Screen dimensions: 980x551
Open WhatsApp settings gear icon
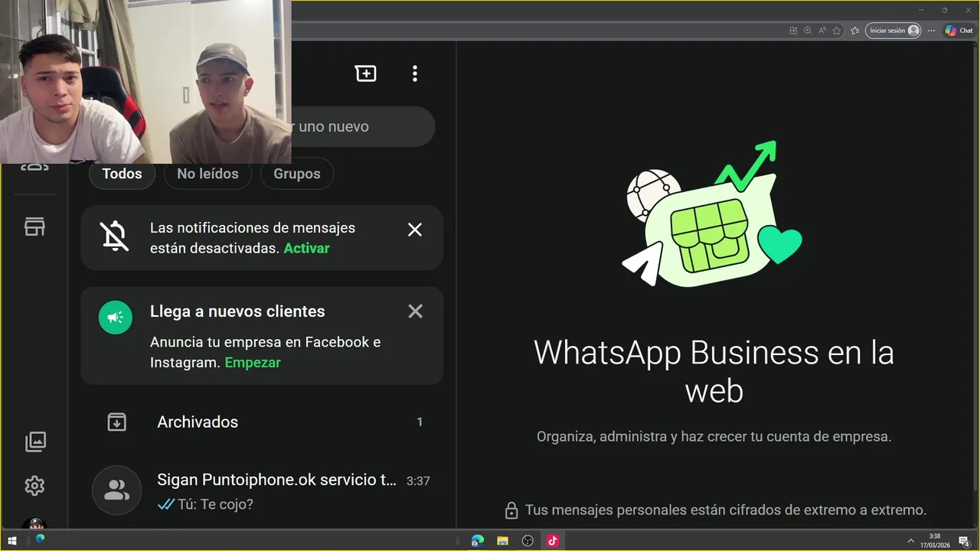34,486
